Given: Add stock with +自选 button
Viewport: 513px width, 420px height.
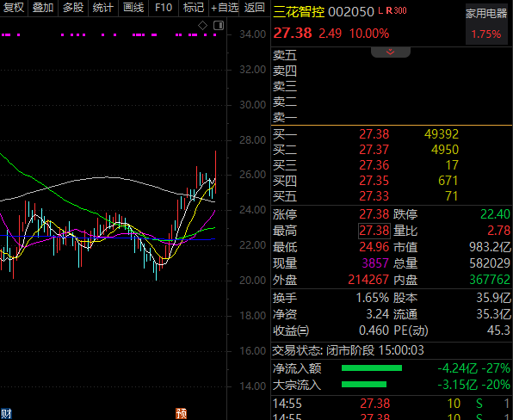Looking at the screenshot, I should [224, 7].
